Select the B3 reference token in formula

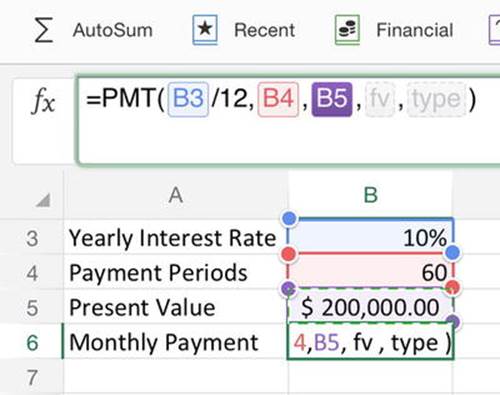(x=188, y=99)
